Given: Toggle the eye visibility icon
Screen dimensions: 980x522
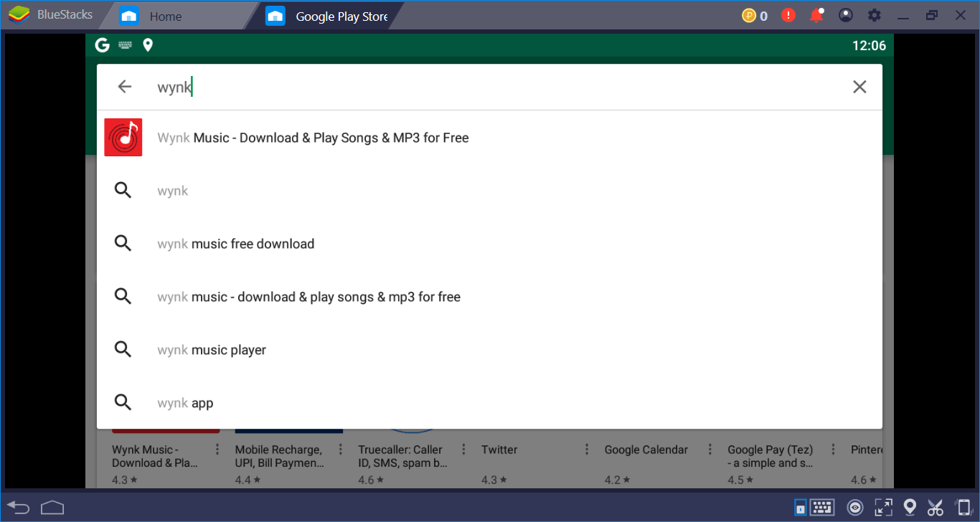Looking at the screenshot, I should 855,508.
